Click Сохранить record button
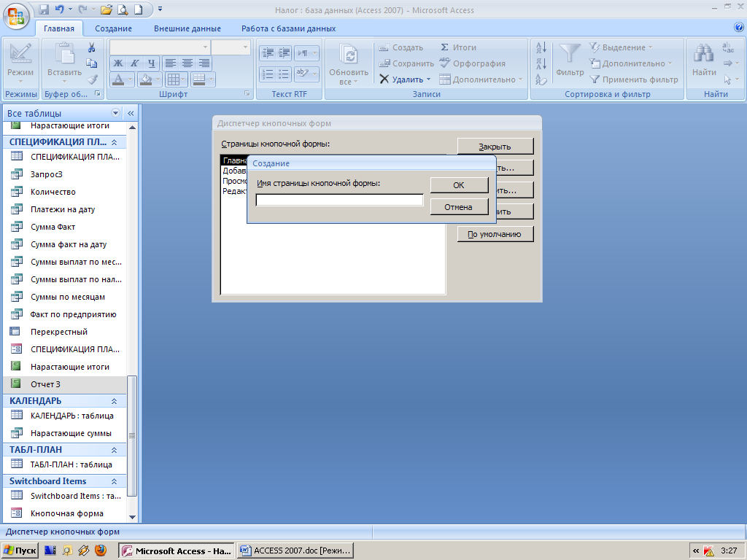The width and height of the screenshot is (747, 560). 406,63
